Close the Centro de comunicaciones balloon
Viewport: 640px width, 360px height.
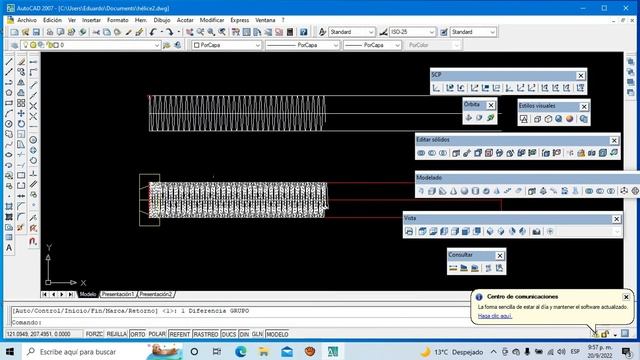click(x=626, y=297)
